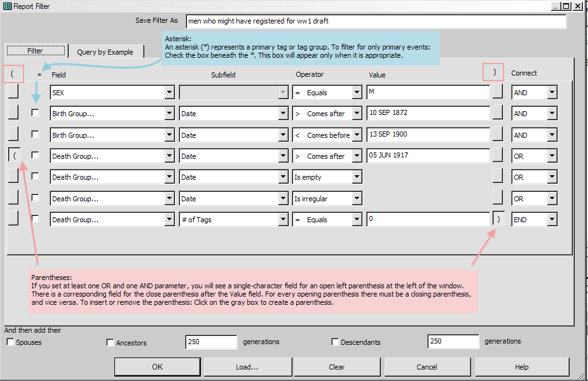Toggle right parenthesis on 10 SEP 1872 row
The width and height of the screenshot is (588, 381).
pyautogui.click(x=498, y=112)
